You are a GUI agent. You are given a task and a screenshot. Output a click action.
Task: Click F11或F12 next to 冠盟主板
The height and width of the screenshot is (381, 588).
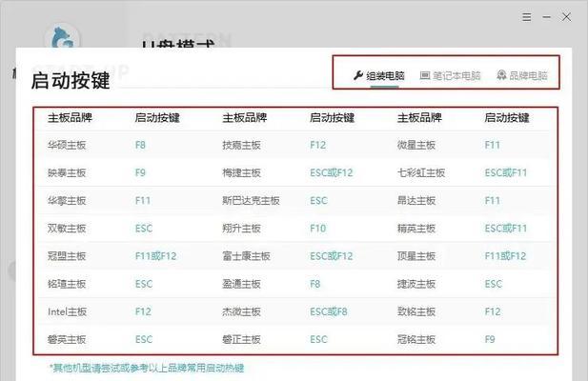155,256
